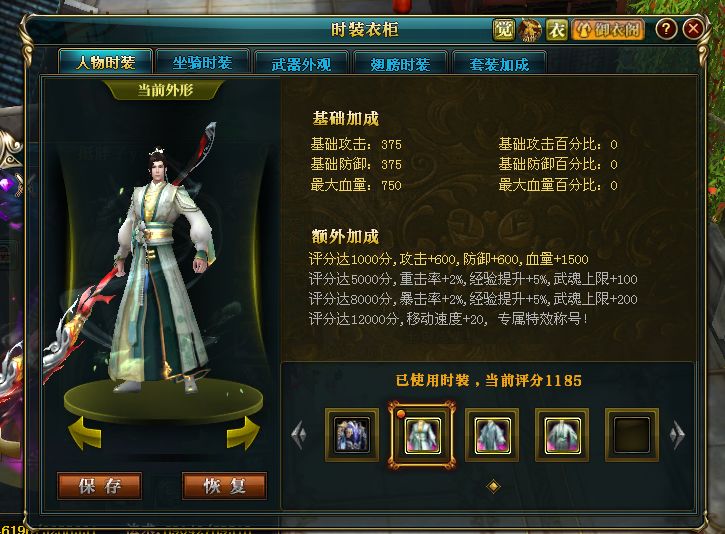Select the highlighted white robe costume
The height and width of the screenshot is (534, 725).
click(422, 435)
